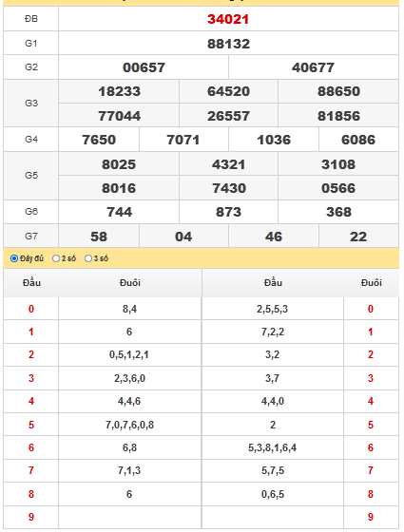This screenshot has width=404, height=532.
Task: Click G5 number 7430
Action: click(229, 188)
